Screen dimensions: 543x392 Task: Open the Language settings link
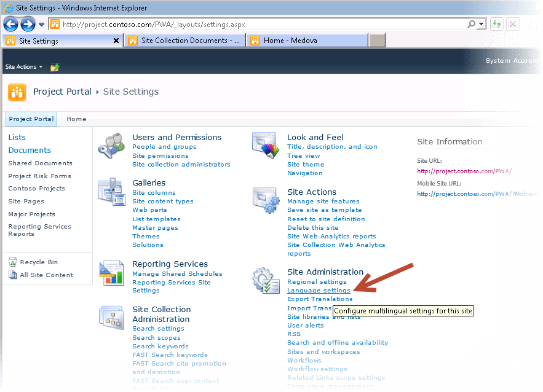click(x=318, y=291)
